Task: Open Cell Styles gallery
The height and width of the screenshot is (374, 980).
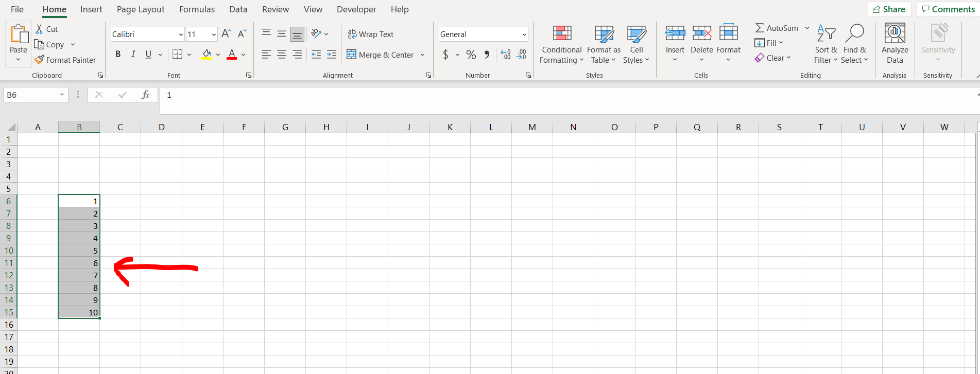Action: pos(637,44)
